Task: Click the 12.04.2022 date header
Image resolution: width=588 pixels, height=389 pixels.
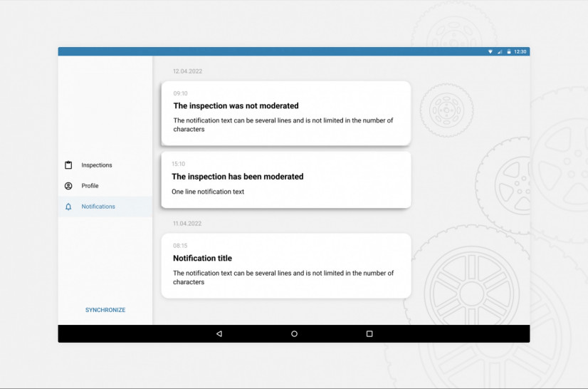Action: pyautogui.click(x=187, y=71)
